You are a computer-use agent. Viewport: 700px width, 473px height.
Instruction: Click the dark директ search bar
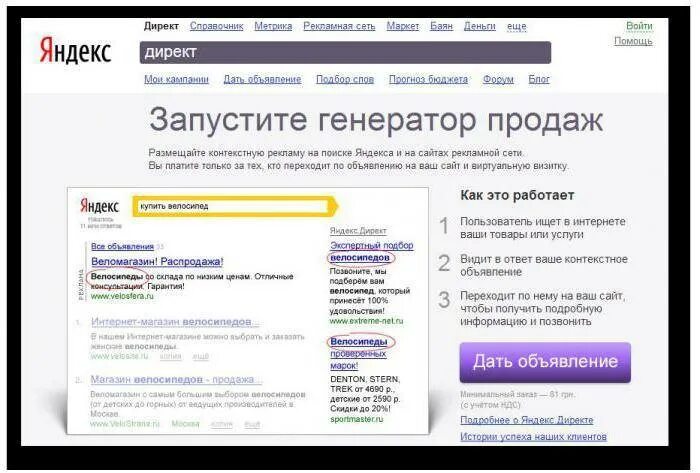pyautogui.click(x=345, y=52)
